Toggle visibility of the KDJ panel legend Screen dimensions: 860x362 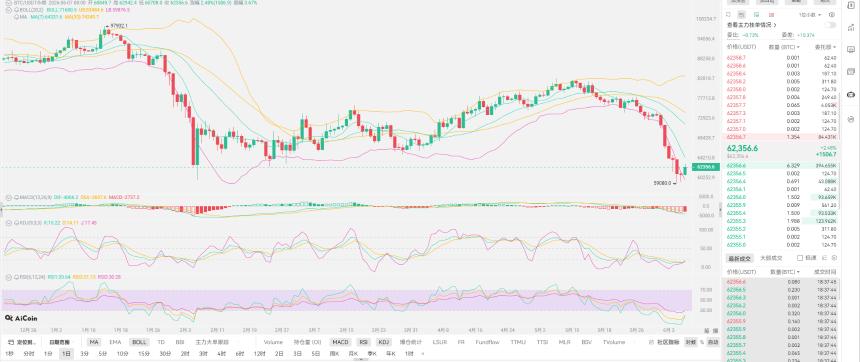click(16, 223)
